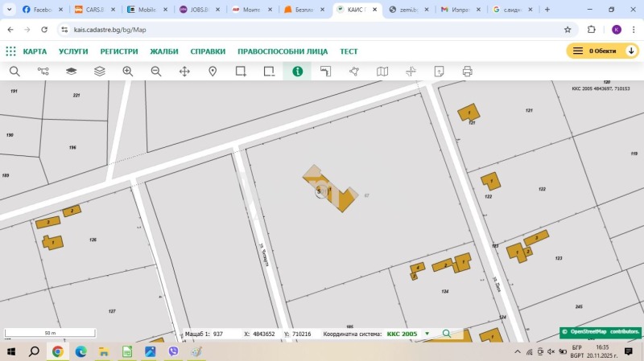This screenshot has height=361, width=644.
Task: Open the apps grid menu icon
Action: point(10,51)
